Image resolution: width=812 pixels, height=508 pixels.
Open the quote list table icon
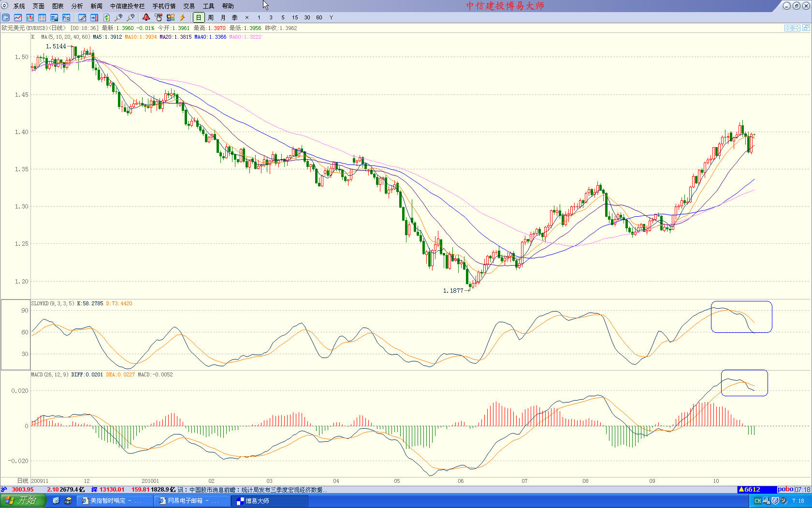click(x=42, y=17)
